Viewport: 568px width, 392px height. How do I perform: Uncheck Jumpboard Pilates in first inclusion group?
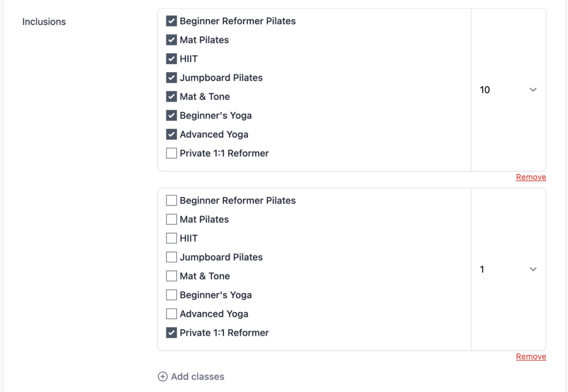(171, 78)
